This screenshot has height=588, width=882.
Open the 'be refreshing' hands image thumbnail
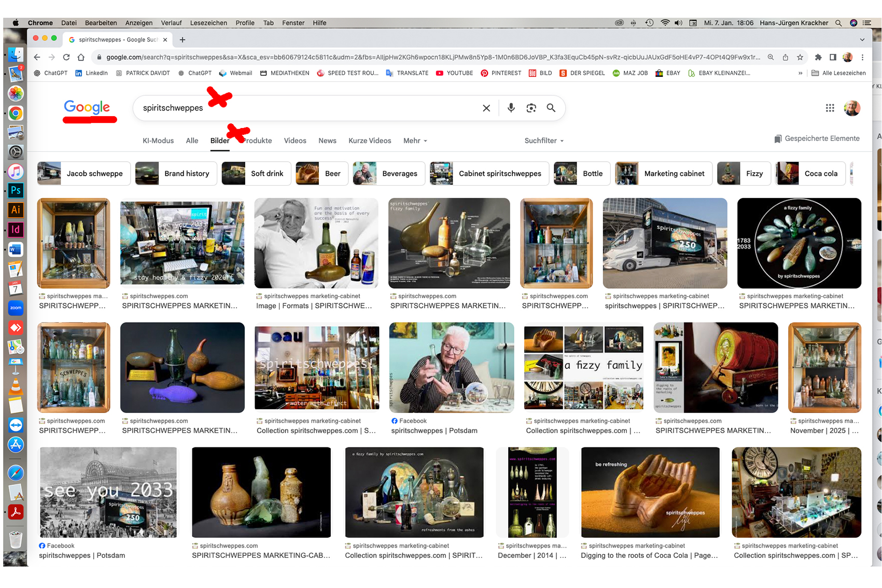650,492
